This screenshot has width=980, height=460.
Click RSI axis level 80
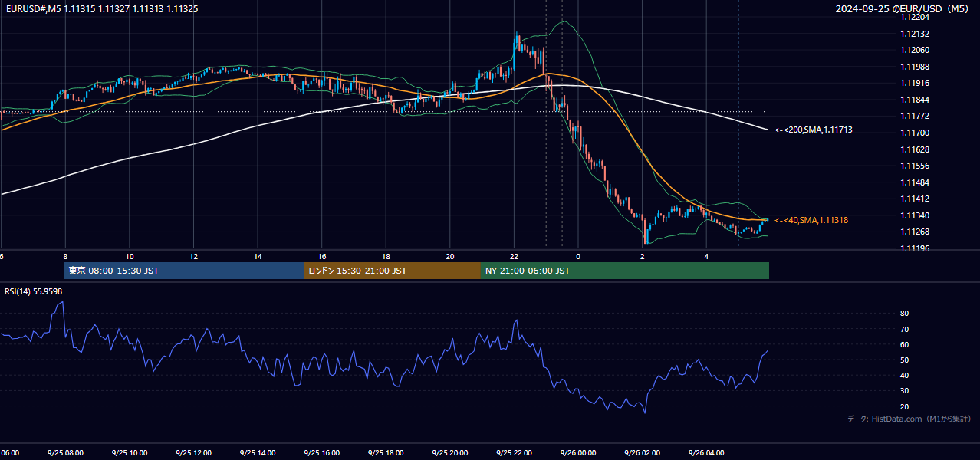(905, 314)
